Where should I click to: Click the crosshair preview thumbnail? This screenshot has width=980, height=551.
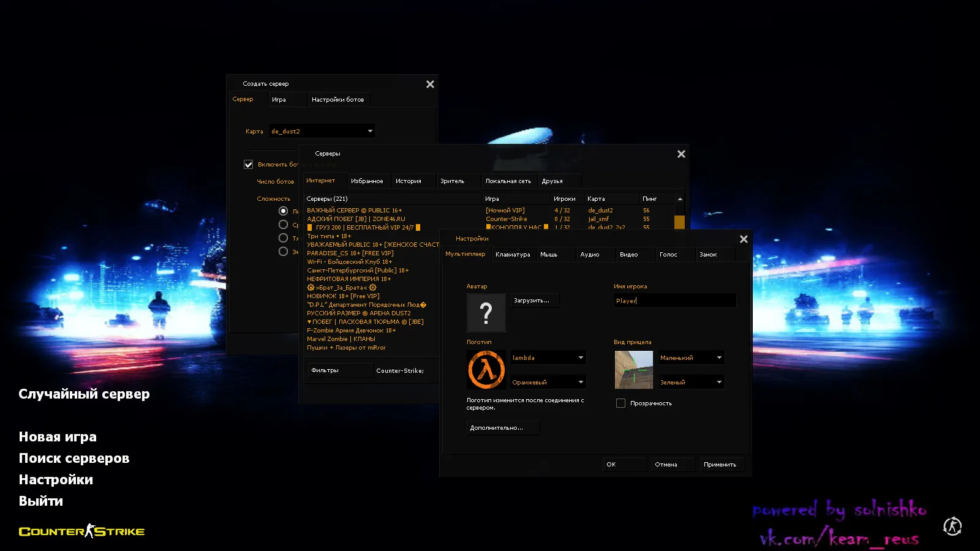pos(633,370)
